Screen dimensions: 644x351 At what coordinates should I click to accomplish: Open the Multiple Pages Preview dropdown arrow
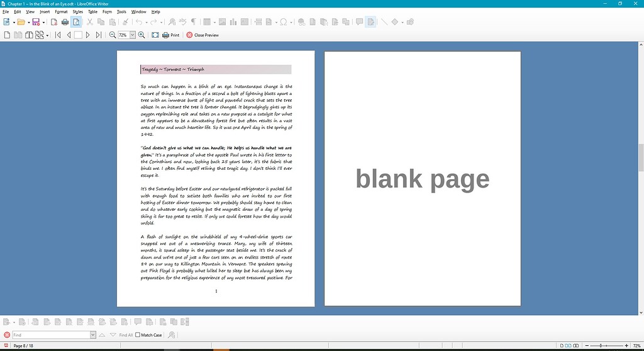[x=48, y=35]
